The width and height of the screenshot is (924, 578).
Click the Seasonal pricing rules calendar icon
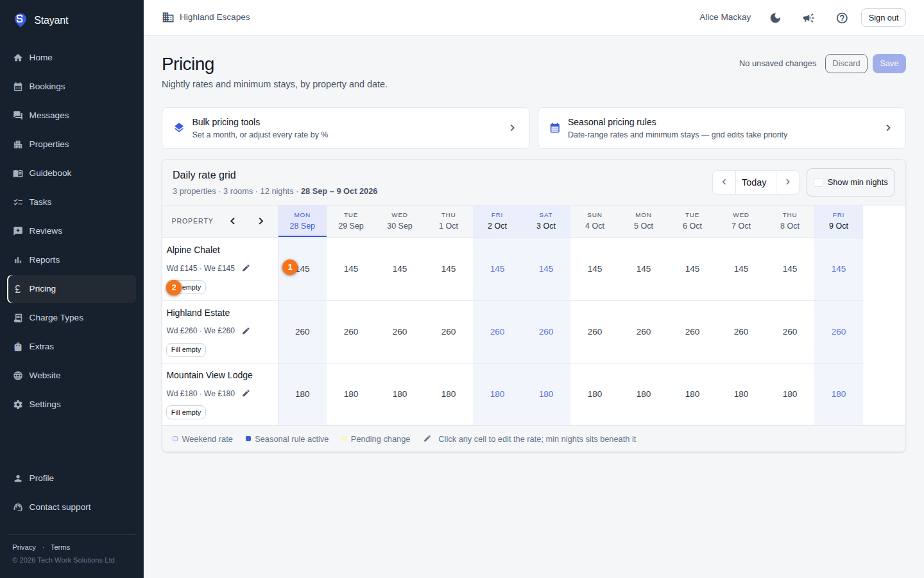(555, 128)
